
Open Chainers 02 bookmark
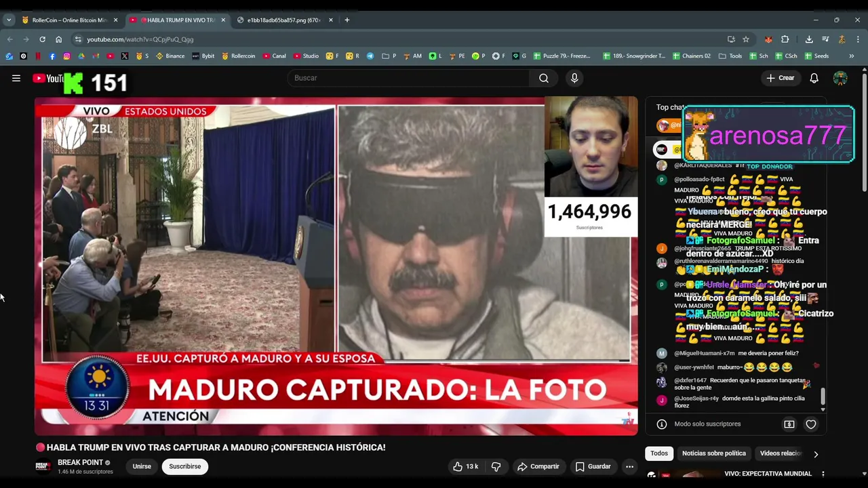point(692,56)
